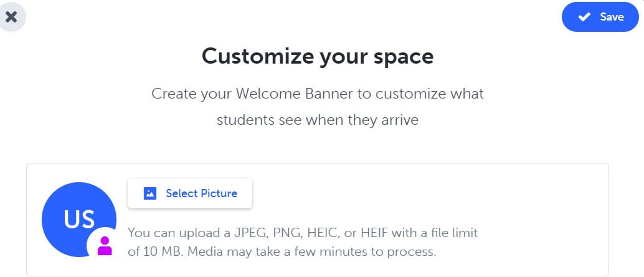Click the image icon beside Select Picture
The height and width of the screenshot is (277, 644).
(x=149, y=193)
